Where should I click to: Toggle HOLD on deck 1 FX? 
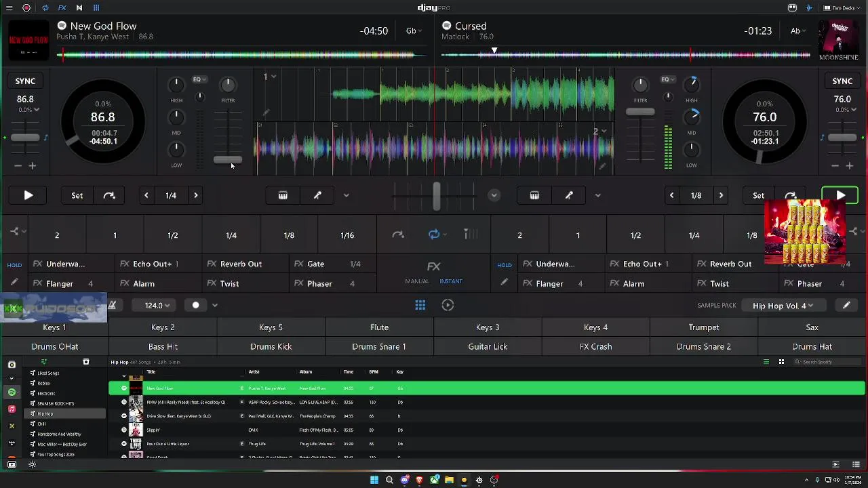point(14,265)
